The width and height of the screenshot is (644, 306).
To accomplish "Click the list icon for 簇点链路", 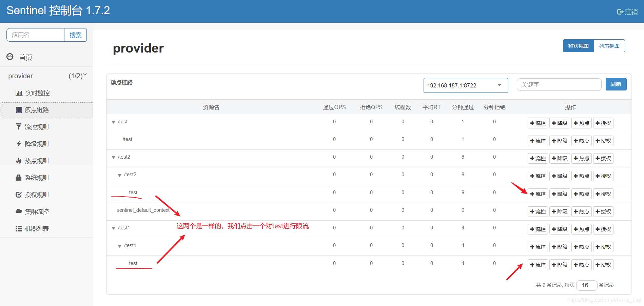I will [19, 110].
